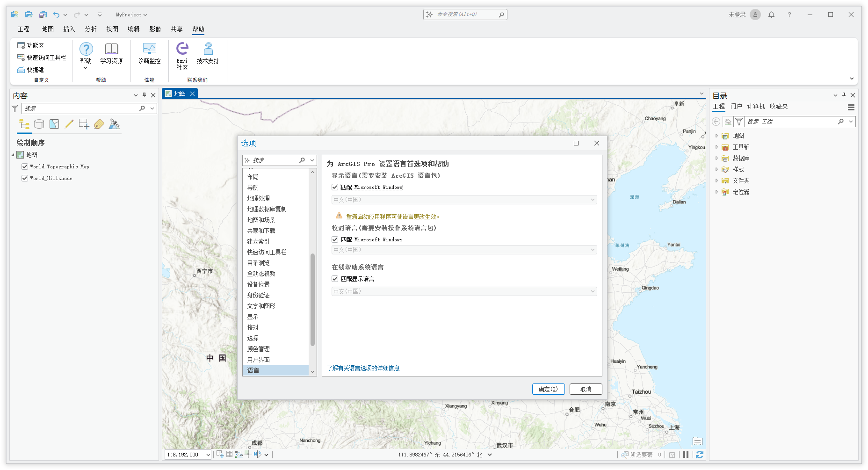
Task: Expand 数据库 item in Catalog pane
Action: pyautogui.click(x=716, y=158)
